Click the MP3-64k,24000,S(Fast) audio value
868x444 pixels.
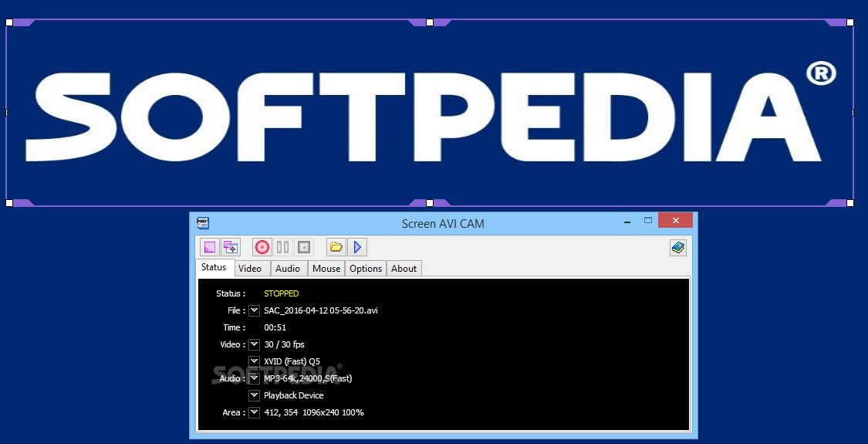point(308,378)
